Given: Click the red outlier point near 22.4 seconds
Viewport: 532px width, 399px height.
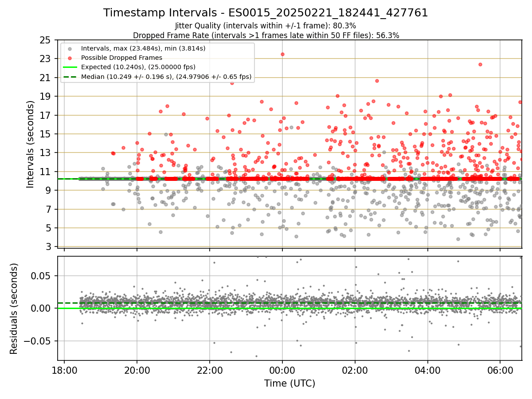Looking at the screenshot, I should (480, 64).
